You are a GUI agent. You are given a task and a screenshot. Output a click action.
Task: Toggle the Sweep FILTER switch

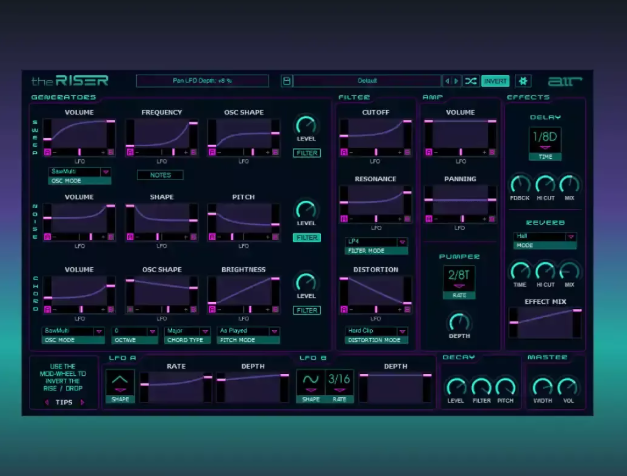coord(307,153)
